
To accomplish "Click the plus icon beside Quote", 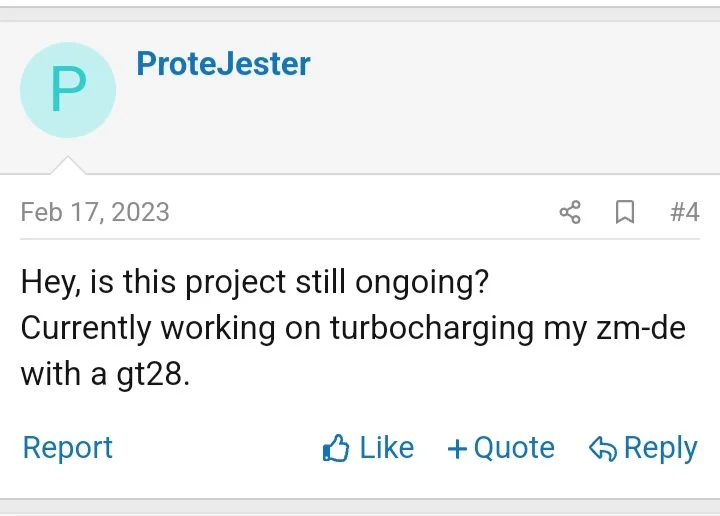I will pyautogui.click(x=457, y=448).
